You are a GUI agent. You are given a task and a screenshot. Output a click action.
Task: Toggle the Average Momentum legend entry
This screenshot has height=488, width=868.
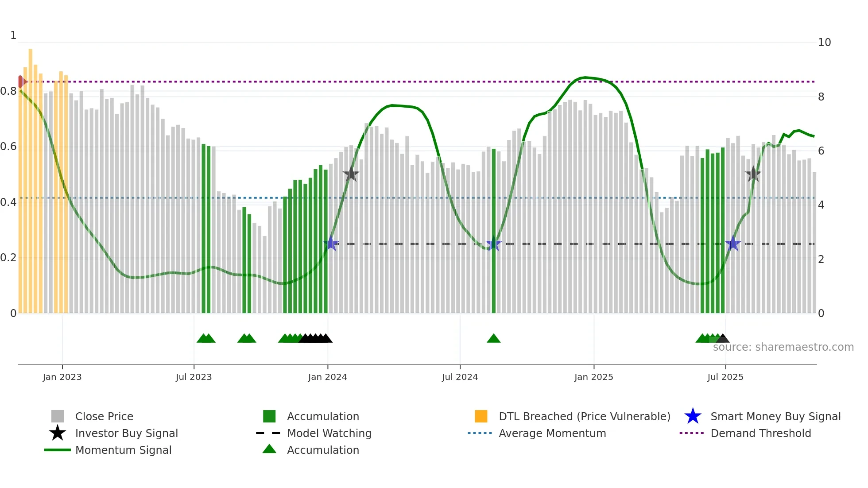552,433
